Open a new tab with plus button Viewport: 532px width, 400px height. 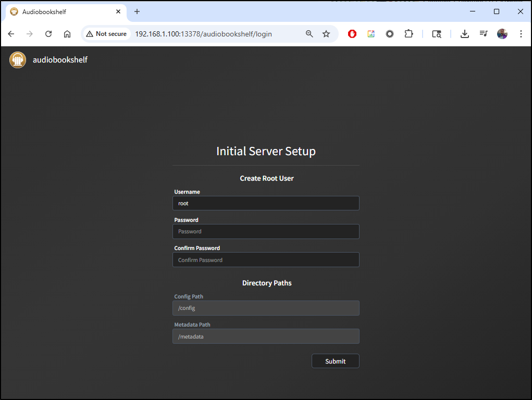tap(137, 11)
